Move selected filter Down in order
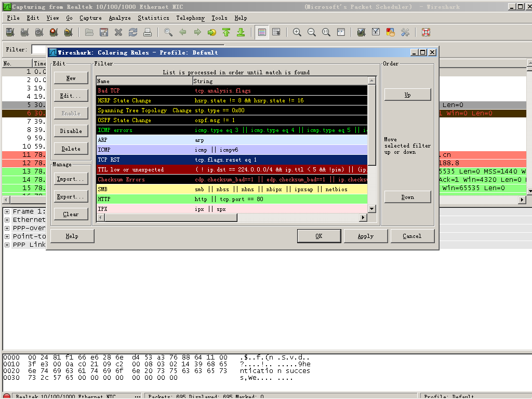 pyautogui.click(x=407, y=197)
